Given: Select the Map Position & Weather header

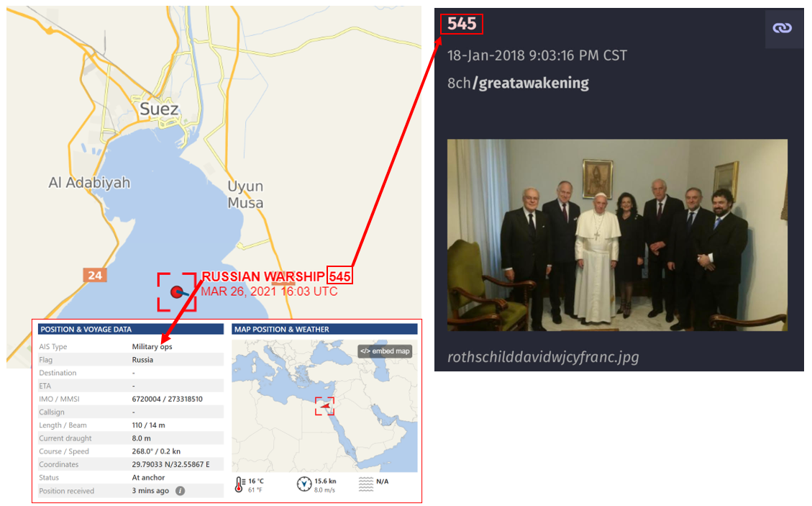Looking at the screenshot, I should pos(324,329).
